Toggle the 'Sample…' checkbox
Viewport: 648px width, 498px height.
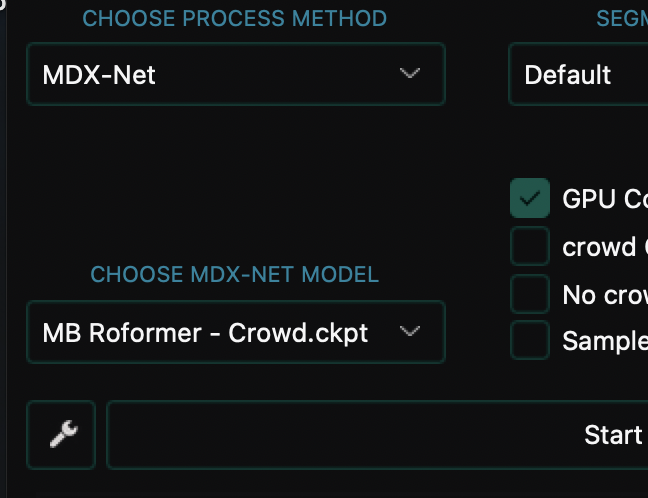click(x=530, y=340)
